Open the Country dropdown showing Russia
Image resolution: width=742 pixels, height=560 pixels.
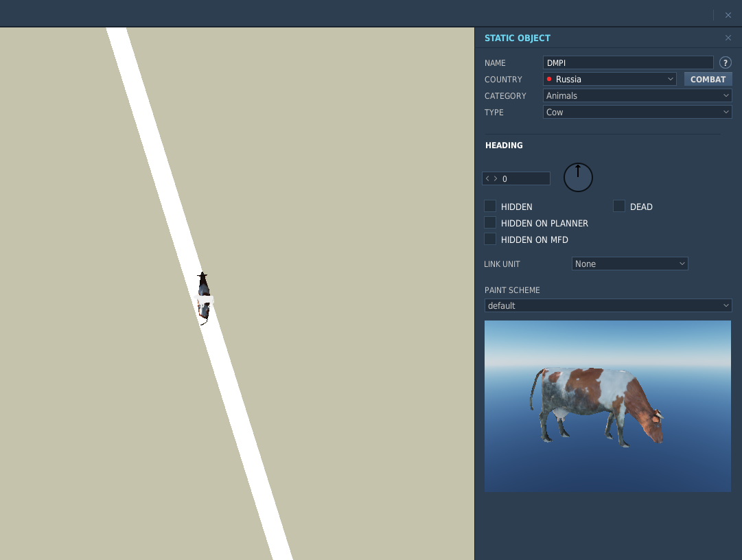[610, 79]
